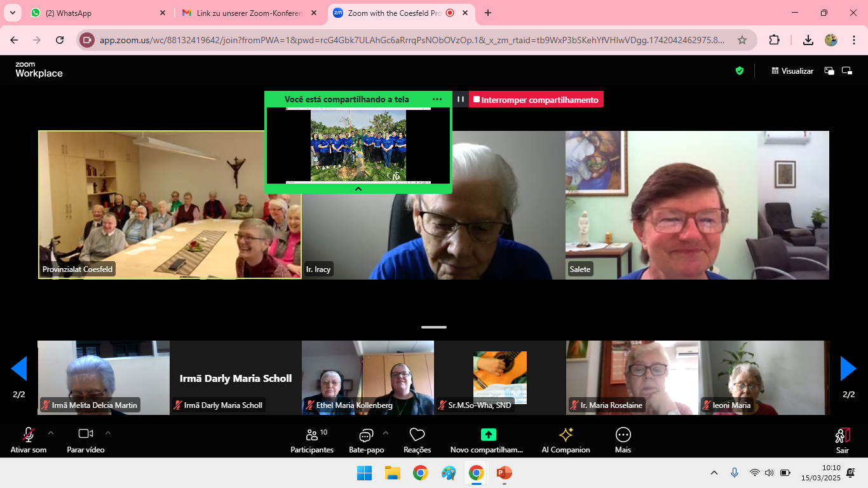The image size is (868, 488).
Task: Click Interromper compartilhamento button
Action: [x=536, y=100]
